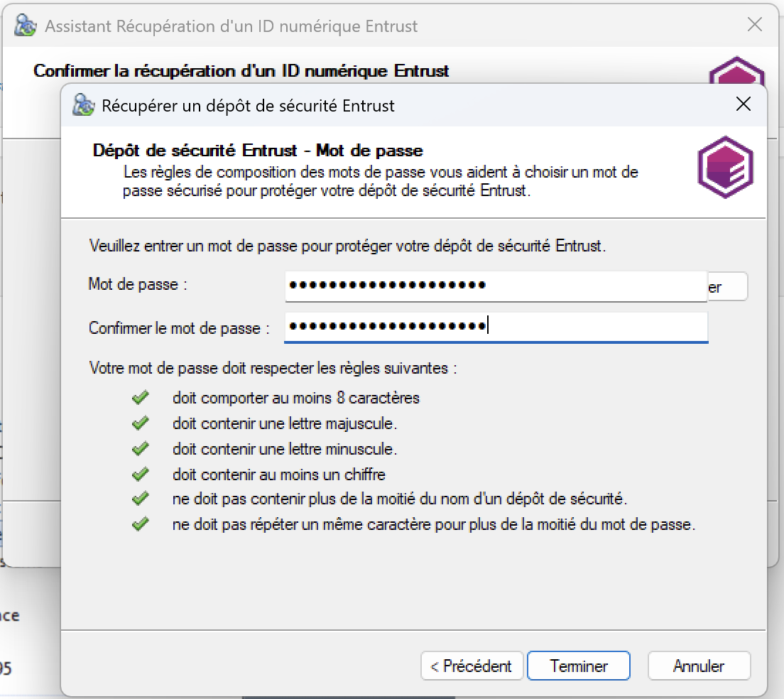
Task: Click the Entrust hexagon logo in the password dialog
Action: pyautogui.click(x=725, y=168)
